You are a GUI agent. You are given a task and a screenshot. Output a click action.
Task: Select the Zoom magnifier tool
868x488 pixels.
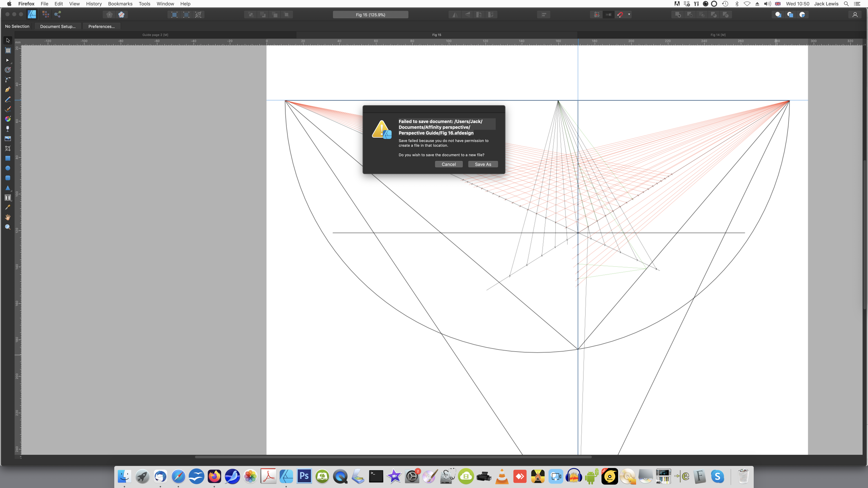pos(8,227)
